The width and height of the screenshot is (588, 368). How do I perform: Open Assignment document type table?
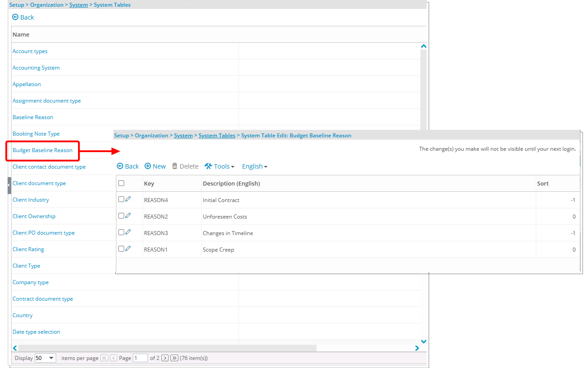click(47, 101)
